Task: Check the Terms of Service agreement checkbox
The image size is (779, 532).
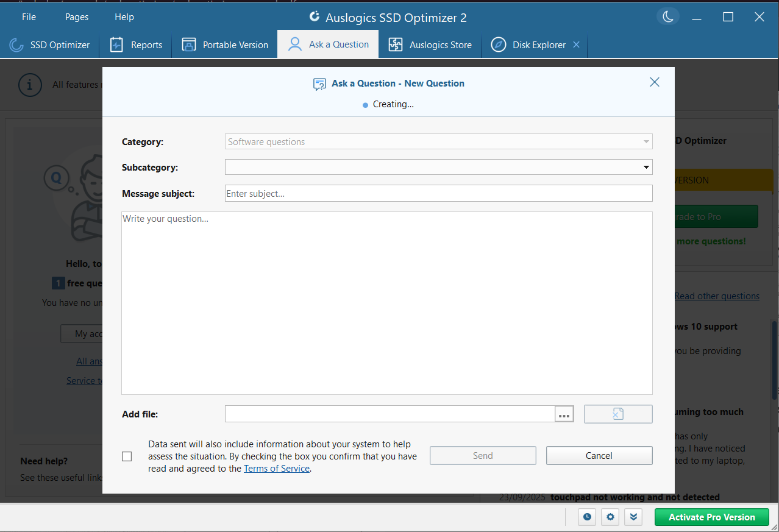Action: pos(127,456)
